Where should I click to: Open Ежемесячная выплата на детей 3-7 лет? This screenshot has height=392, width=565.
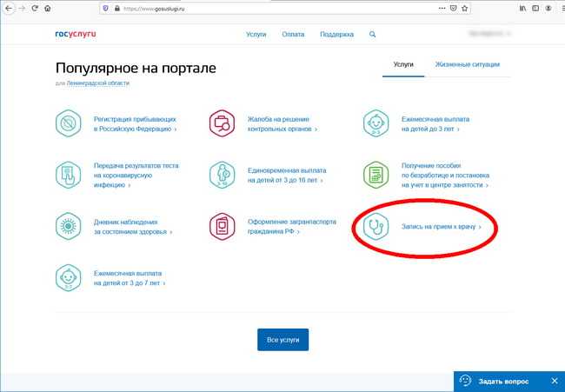point(130,278)
